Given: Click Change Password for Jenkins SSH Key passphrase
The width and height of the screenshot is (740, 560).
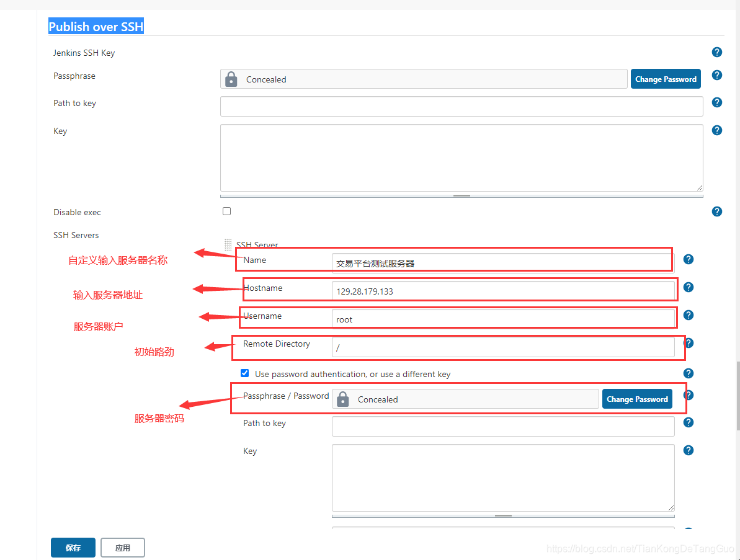Looking at the screenshot, I should pos(666,79).
